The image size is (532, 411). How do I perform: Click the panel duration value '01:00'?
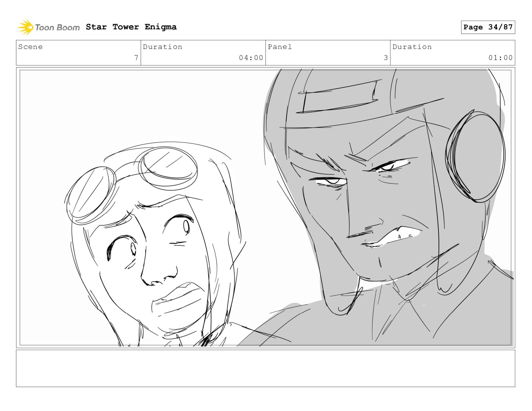click(x=500, y=58)
